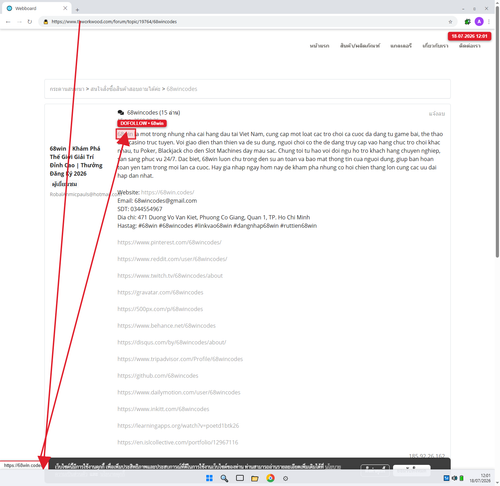
Task: Open Windows taskbar search magnifier
Action: [224, 478]
